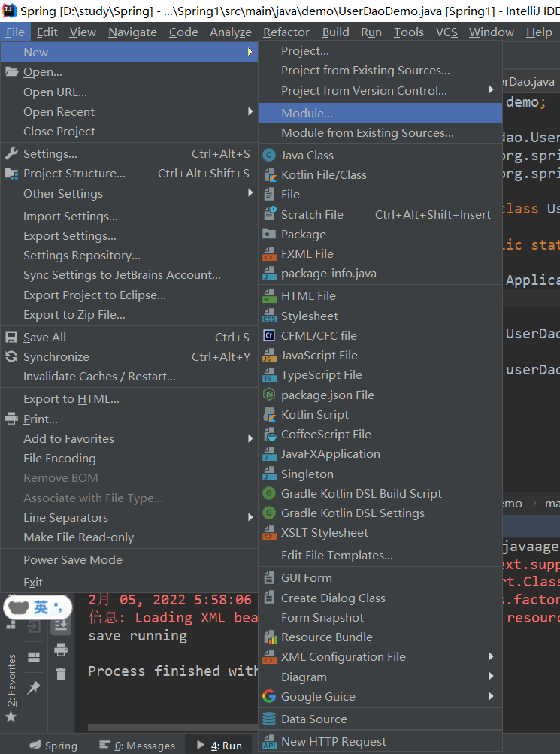The height and width of the screenshot is (754, 560).
Task: Click the Chinese IME language indicator
Action: [x=41, y=607]
